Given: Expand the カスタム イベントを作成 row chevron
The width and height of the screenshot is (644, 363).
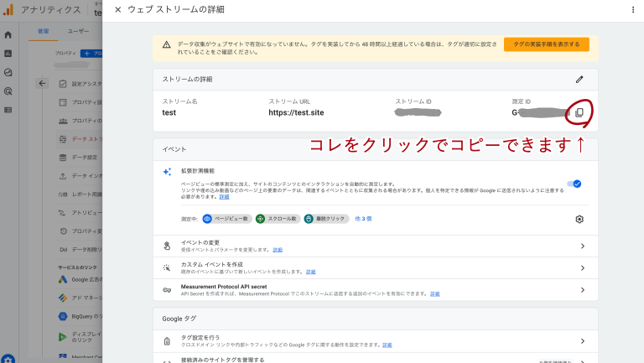Looking at the screenshot, I should coord(583,267).
